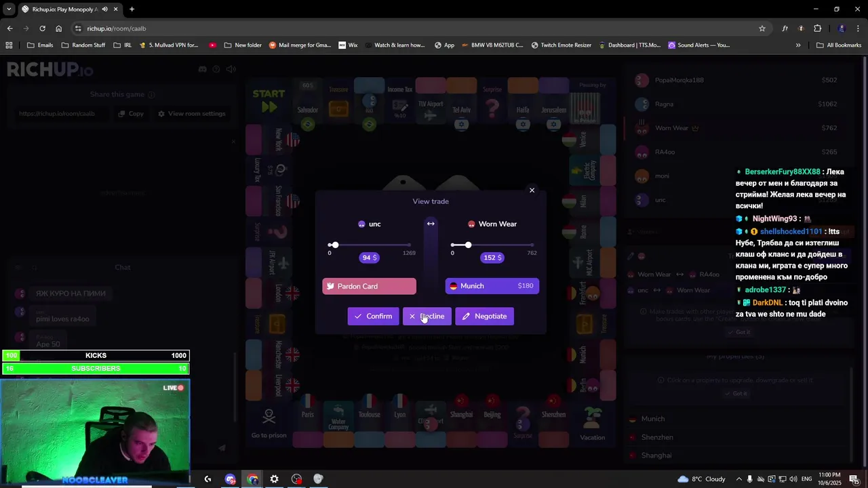868x488 pixels.
Task: Select Shanghai in My properties
Action: pos(736,455)
